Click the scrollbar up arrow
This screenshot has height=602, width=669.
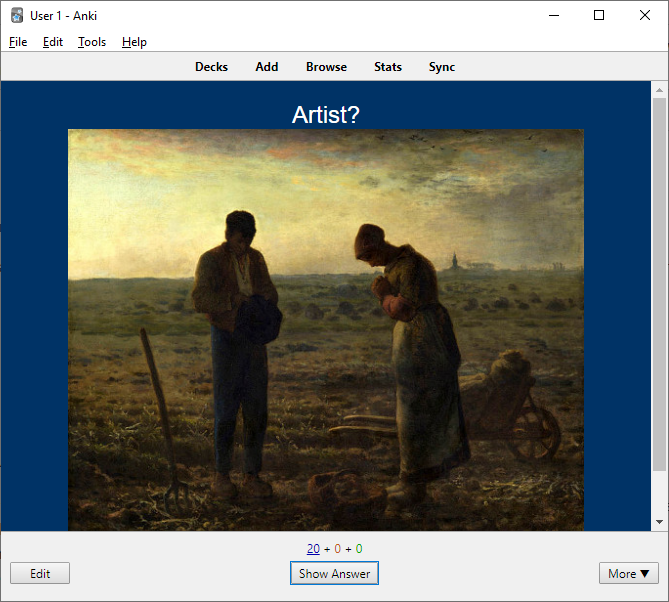(x=659, y=90)
